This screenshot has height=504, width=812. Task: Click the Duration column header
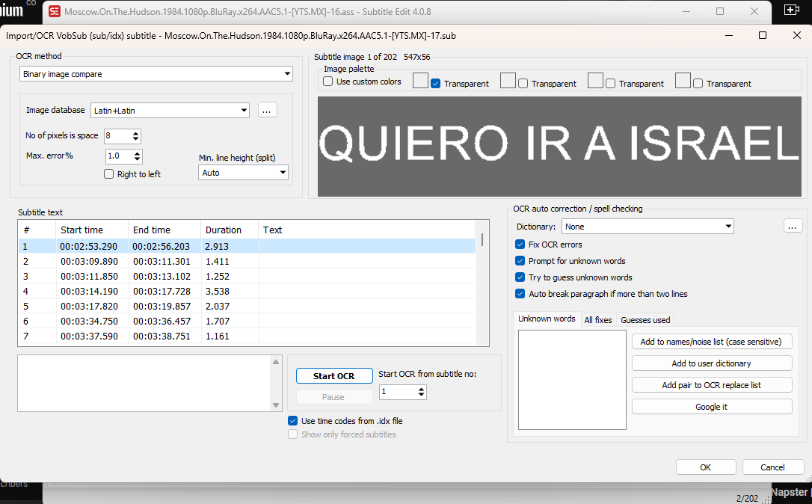pos(229,230)
